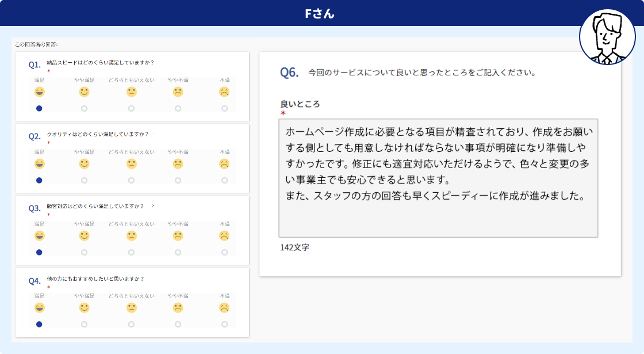Choose Q4 満足 filled radio button
644x354 pixels.
click(x=39, y=324)
